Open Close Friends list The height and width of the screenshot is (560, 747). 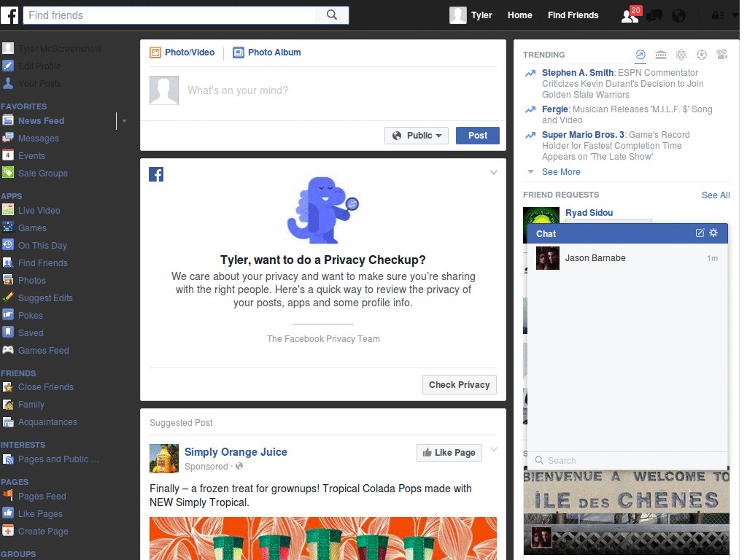tap(46, 387)
